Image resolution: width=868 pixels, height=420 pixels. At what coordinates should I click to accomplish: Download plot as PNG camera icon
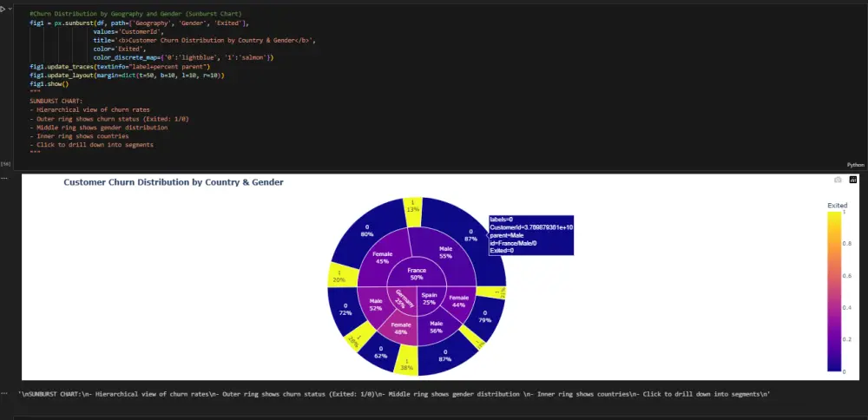838,180
